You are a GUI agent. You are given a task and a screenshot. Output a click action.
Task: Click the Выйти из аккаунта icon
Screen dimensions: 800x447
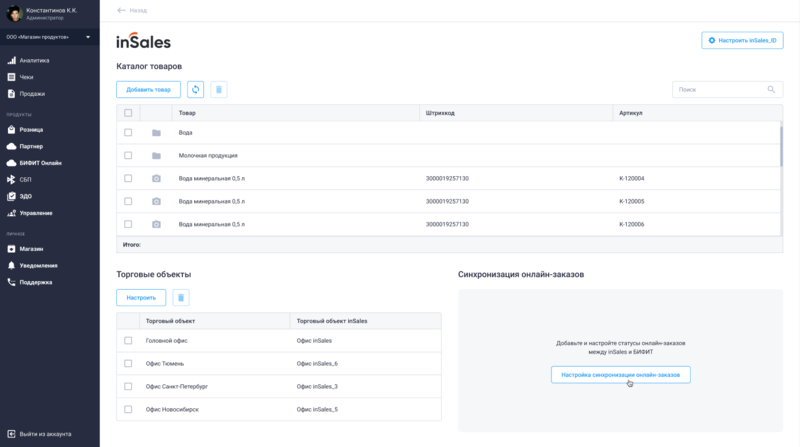click(x=11, y=434)
